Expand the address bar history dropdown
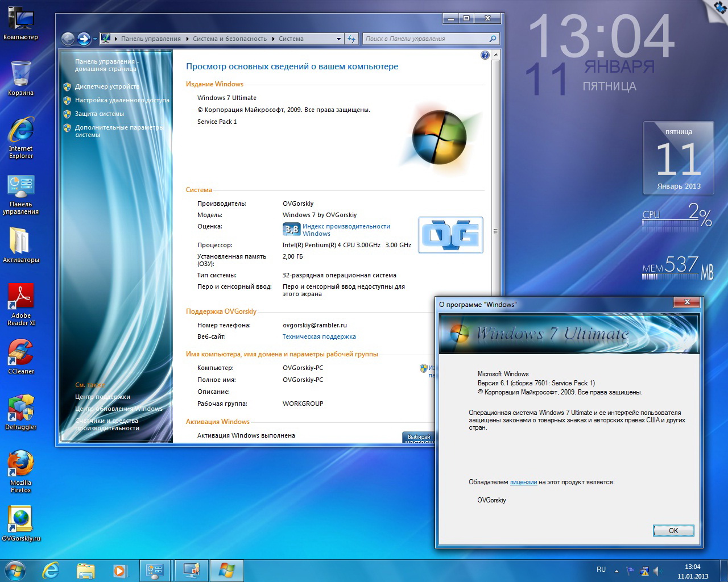 [x=338, y=39]
